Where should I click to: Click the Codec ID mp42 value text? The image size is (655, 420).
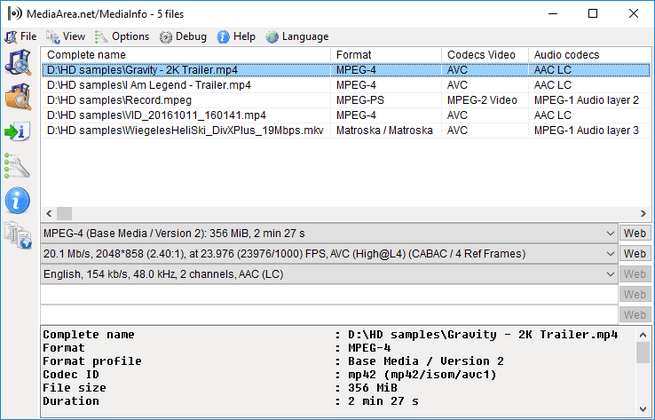point(422,374)
